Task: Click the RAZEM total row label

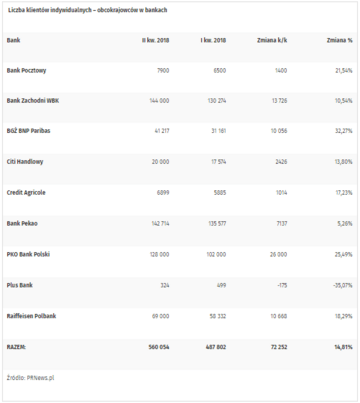Action: pyautogui.click(x=16, y=347)
